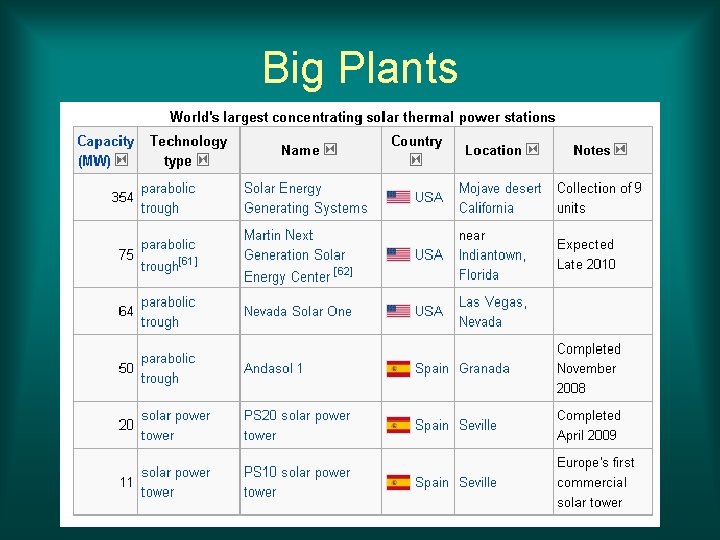The width and height of the screenshot is (720, 540).
Task: Click Spain country link in PS20 row
Action: coord(432,425)
